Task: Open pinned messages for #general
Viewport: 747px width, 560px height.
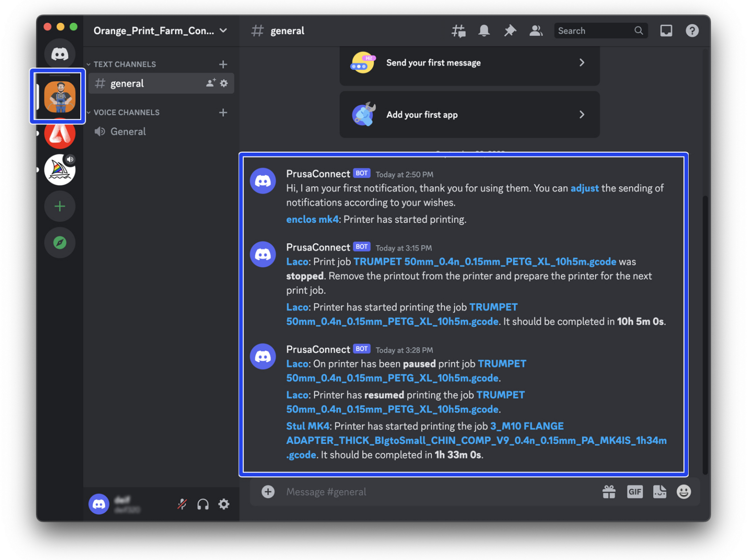Action: click(510, 30)
